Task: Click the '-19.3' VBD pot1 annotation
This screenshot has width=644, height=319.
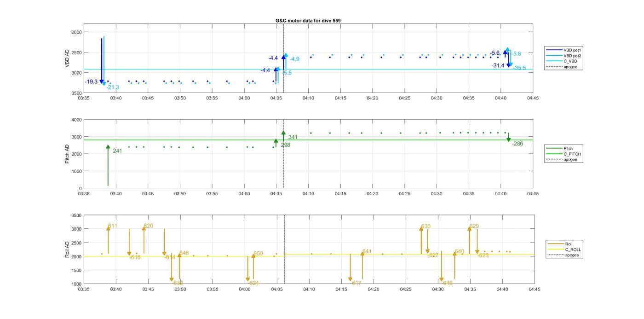Action: click(x=91, y=81)
